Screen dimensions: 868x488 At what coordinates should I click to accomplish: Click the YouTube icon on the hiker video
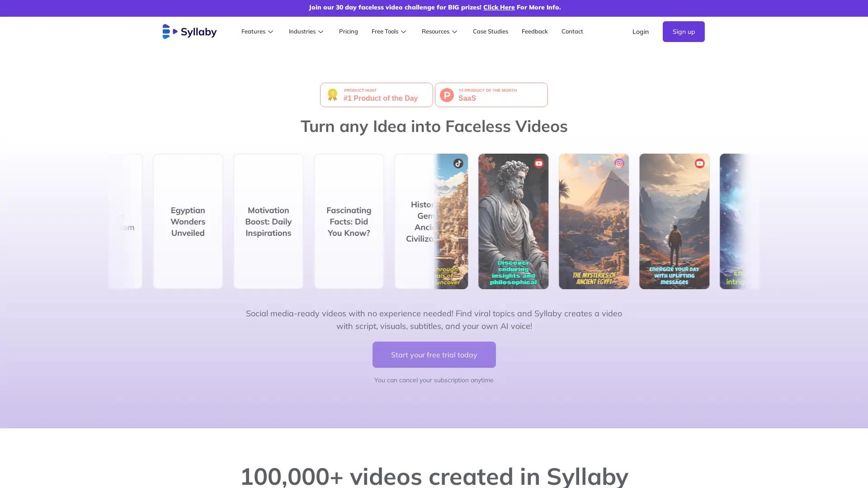click(699, 164)
